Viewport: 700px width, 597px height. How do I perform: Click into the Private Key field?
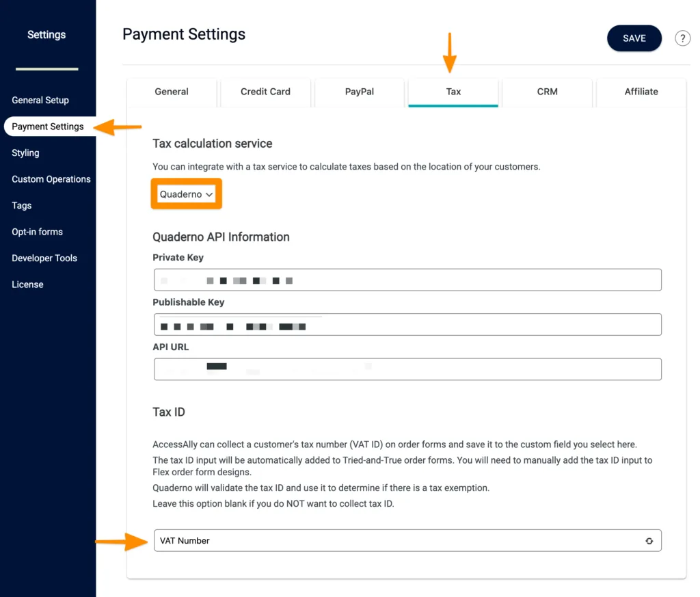[x=407, y=280]
